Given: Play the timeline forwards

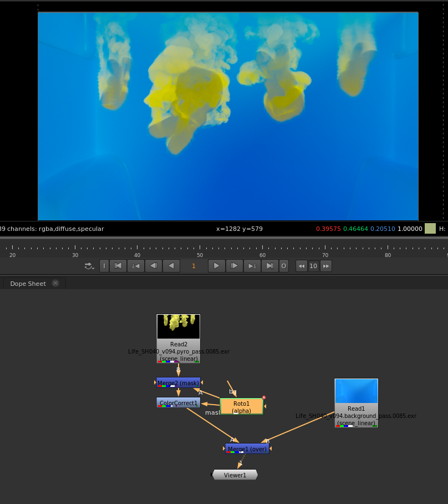Looking at the screenshot, I should 216,266.
